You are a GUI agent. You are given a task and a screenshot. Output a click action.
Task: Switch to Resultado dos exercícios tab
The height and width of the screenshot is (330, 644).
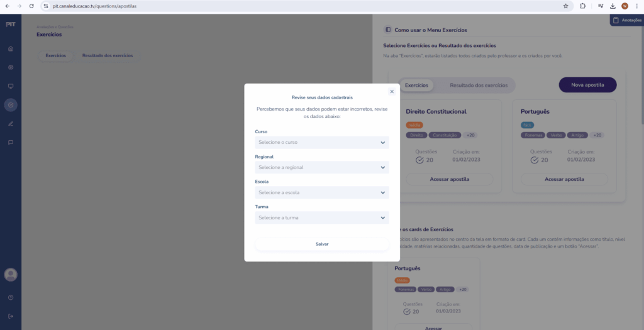108,56
